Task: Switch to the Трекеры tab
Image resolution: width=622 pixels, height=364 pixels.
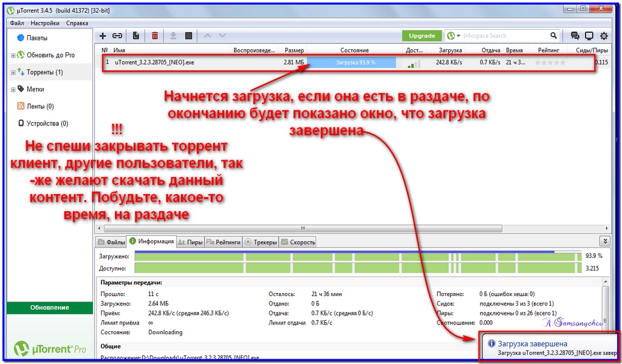Action: [261, 242]
